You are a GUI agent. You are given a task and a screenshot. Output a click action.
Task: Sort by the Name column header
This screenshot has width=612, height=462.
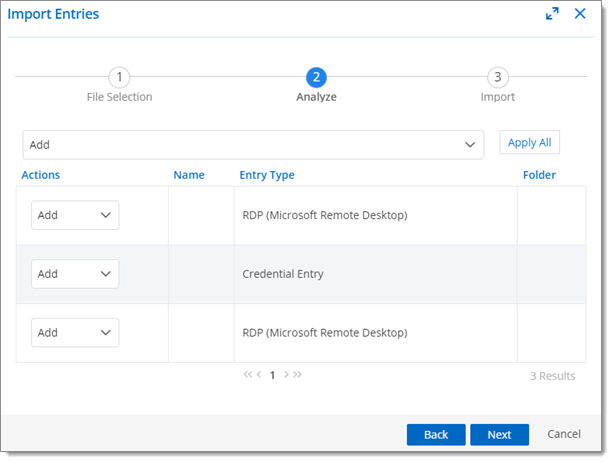coord(189,175)
